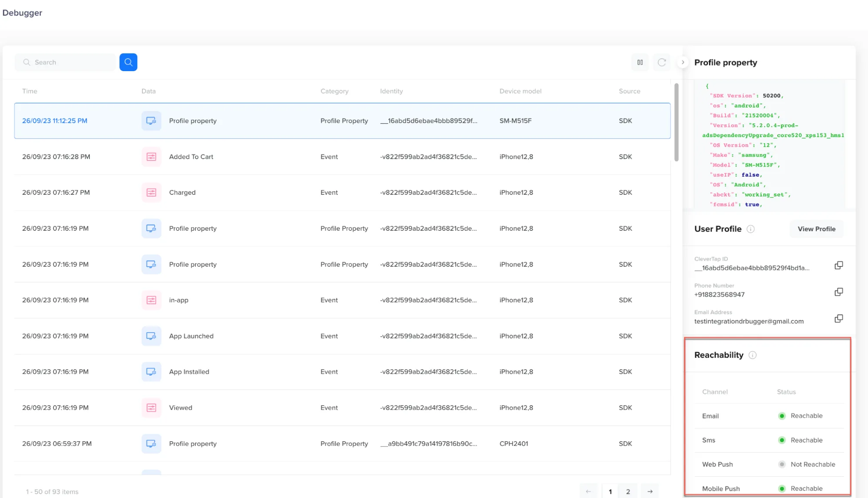The height and width of the screenshot is (498, 868).
Task: Go to page 2 of results
Action: point(627,491)
